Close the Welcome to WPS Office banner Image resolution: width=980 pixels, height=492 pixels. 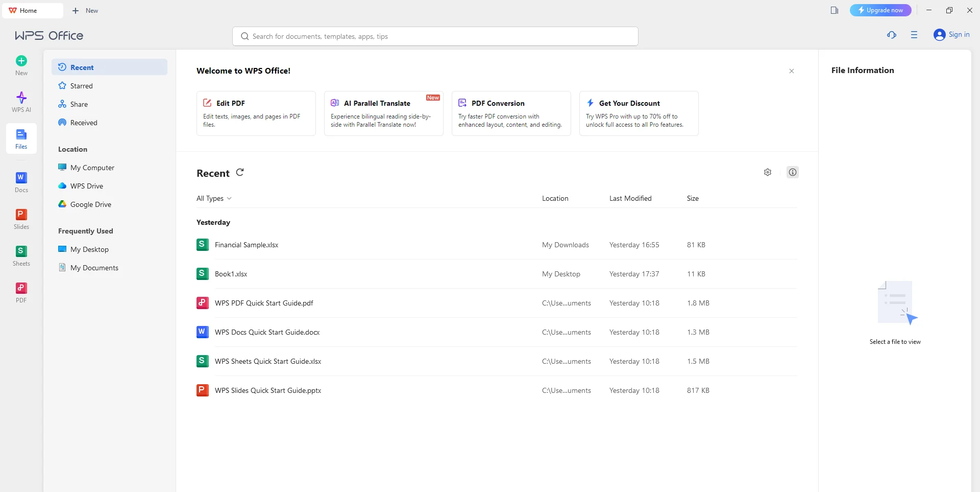[x=792, y=71]
